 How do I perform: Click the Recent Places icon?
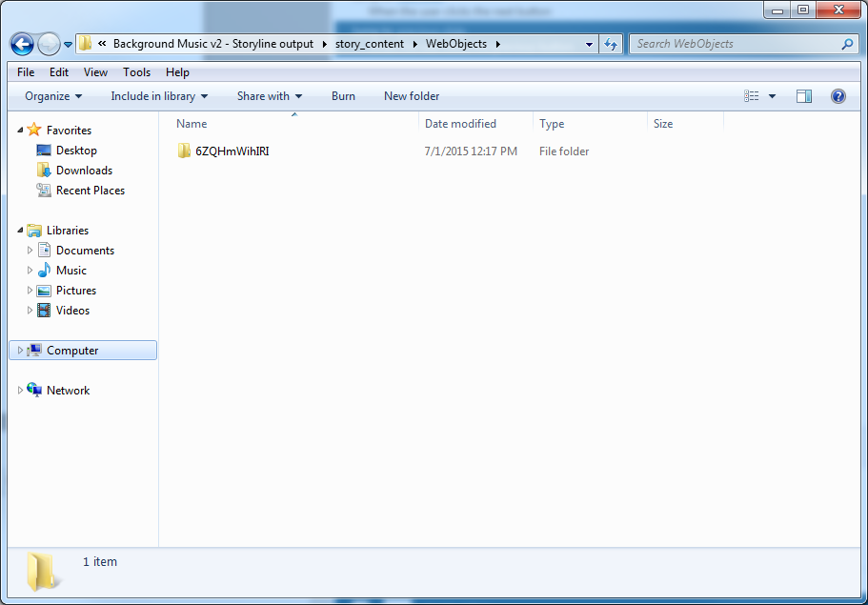[x=44, y=190]
